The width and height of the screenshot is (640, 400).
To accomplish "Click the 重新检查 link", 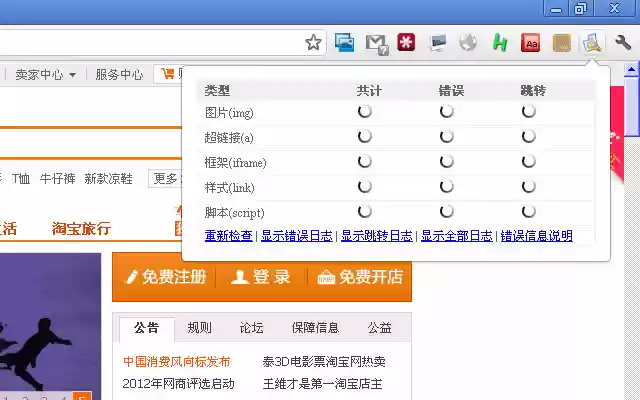I will [x=229, y=236].
